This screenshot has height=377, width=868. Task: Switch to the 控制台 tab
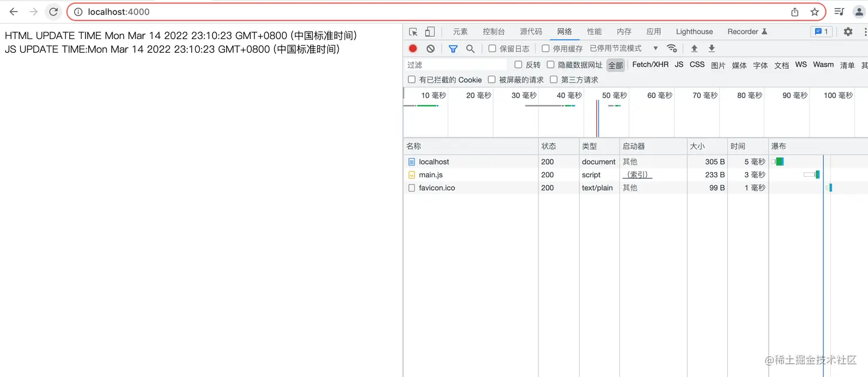(x=494, y=32)
